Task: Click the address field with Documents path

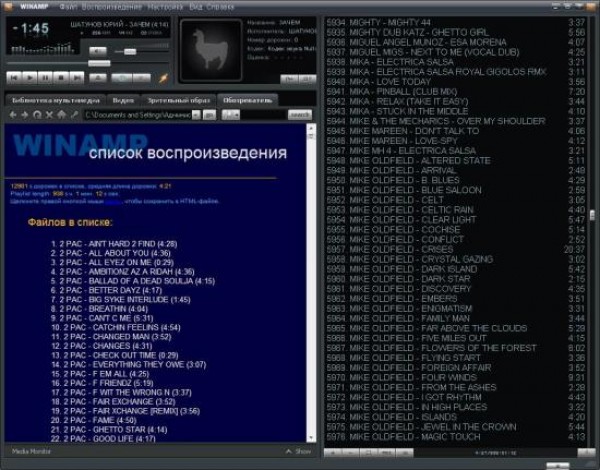Action: [138, 114]
